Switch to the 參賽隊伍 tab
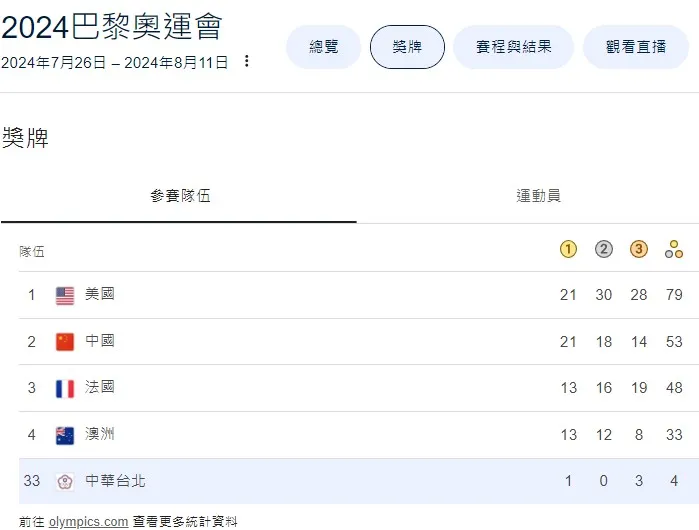 click(x=180, y=196)
